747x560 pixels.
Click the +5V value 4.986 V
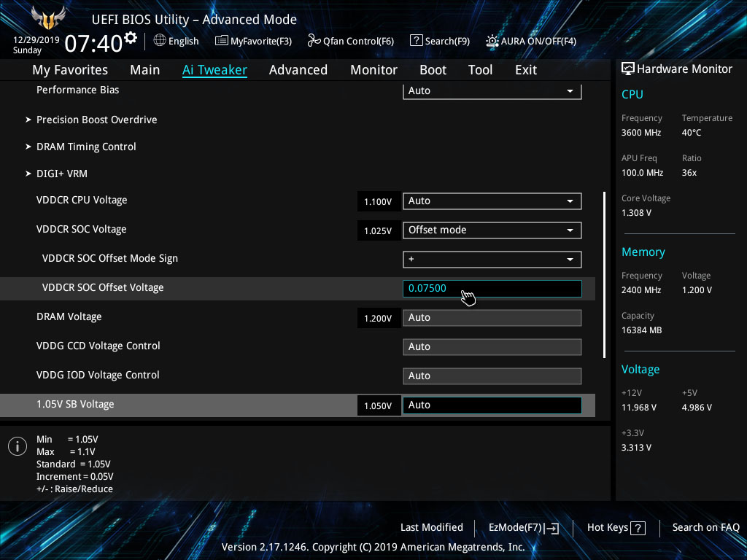(x=697, y=408)
